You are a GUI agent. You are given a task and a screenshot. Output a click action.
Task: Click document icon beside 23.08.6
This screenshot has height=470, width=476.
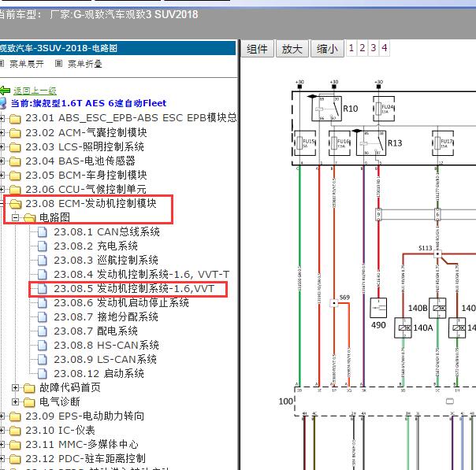click(43, 302)
